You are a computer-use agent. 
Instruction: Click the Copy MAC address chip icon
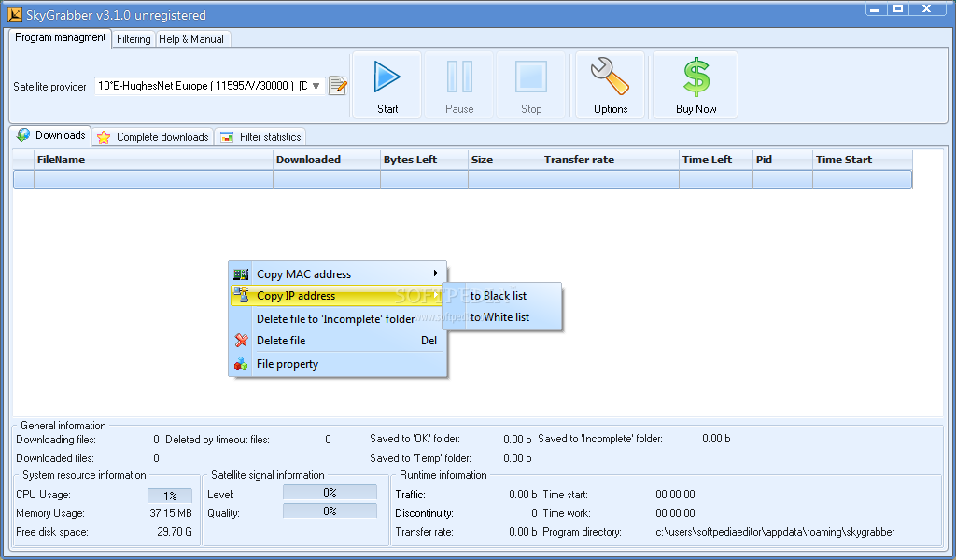point(242,274)
